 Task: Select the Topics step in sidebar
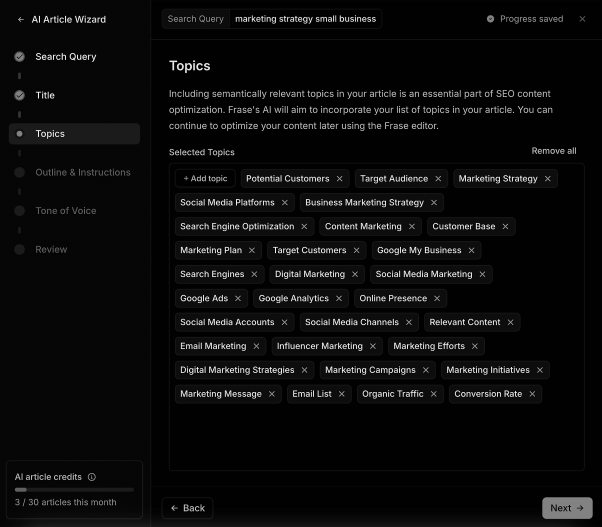pos(74,134)
